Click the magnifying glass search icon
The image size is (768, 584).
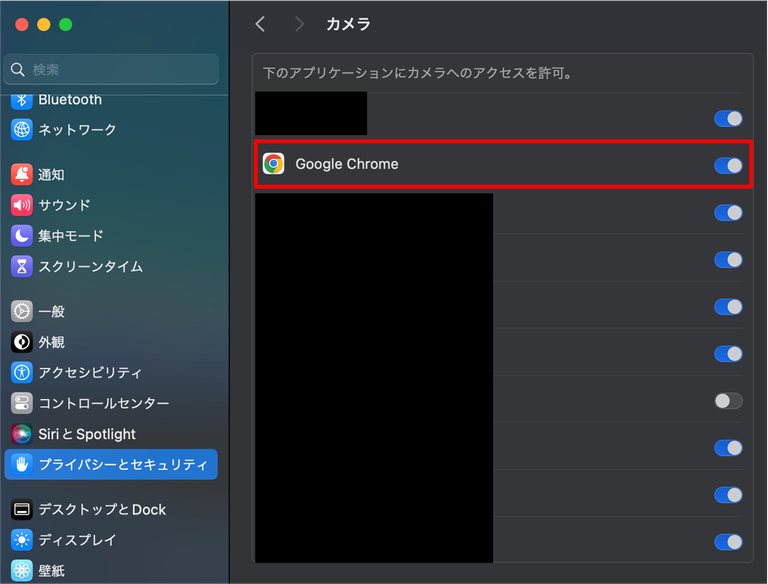coord(18,70)
